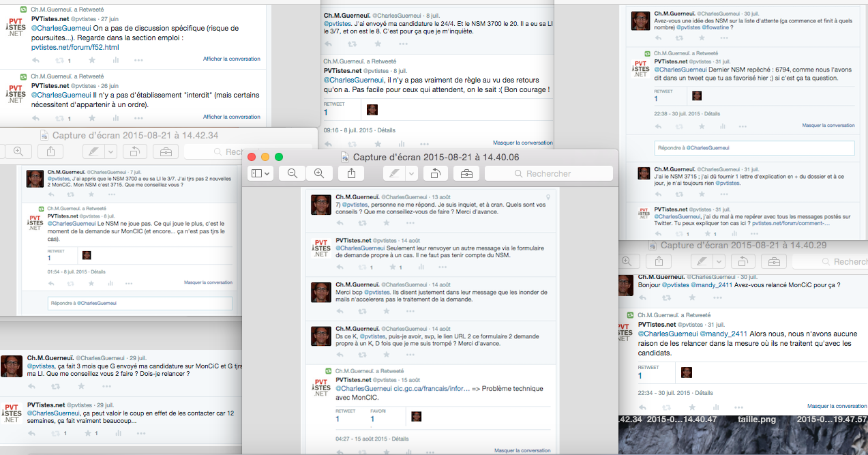The height and width of the screenshot is (455, 868).
Task: Zoom out in the 14.40.06 Preview window
Action: (x=293, y=174)
